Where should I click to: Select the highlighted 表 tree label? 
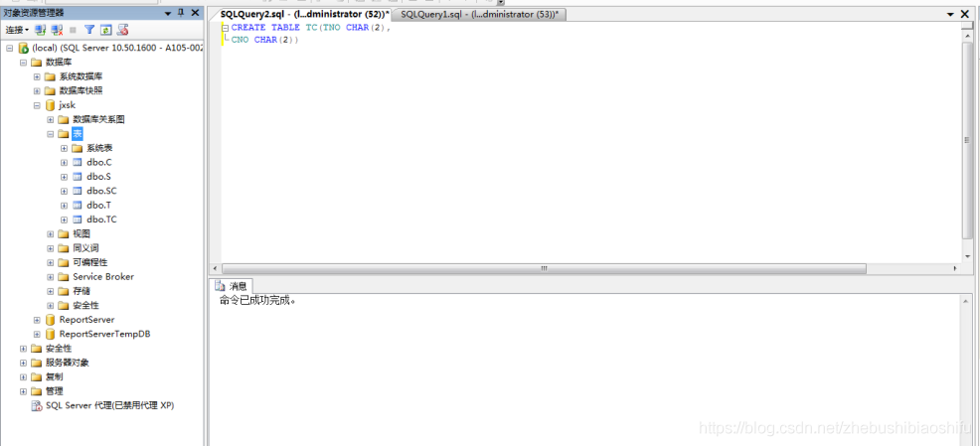click(78, 134)
